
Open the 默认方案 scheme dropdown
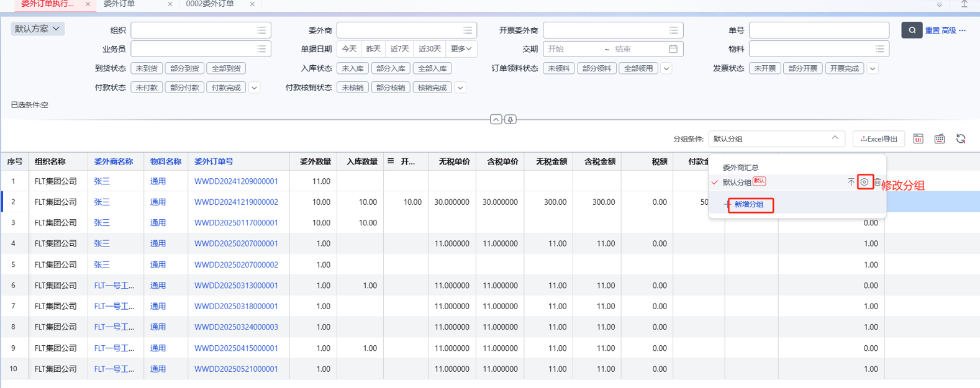[x=37, y=29]
